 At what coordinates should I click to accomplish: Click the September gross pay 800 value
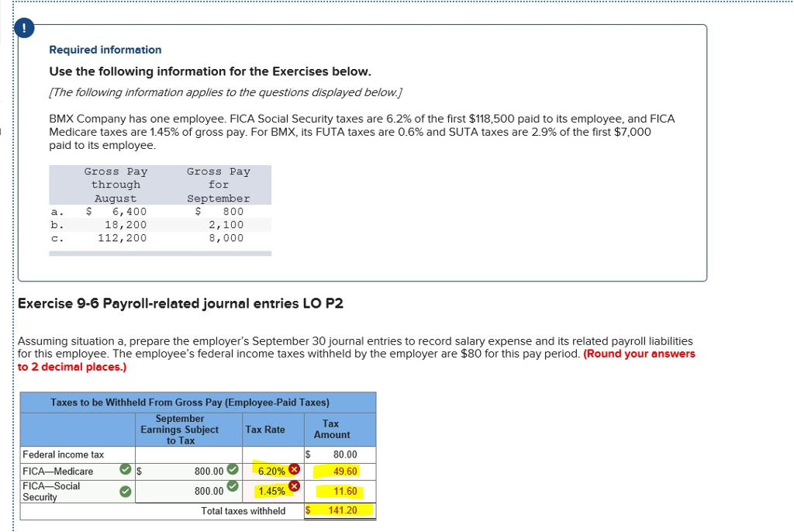233,211
